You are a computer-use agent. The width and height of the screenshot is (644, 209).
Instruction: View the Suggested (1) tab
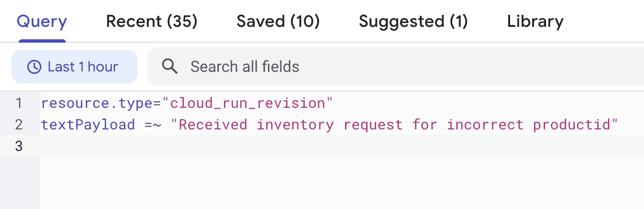click(413, 22)
